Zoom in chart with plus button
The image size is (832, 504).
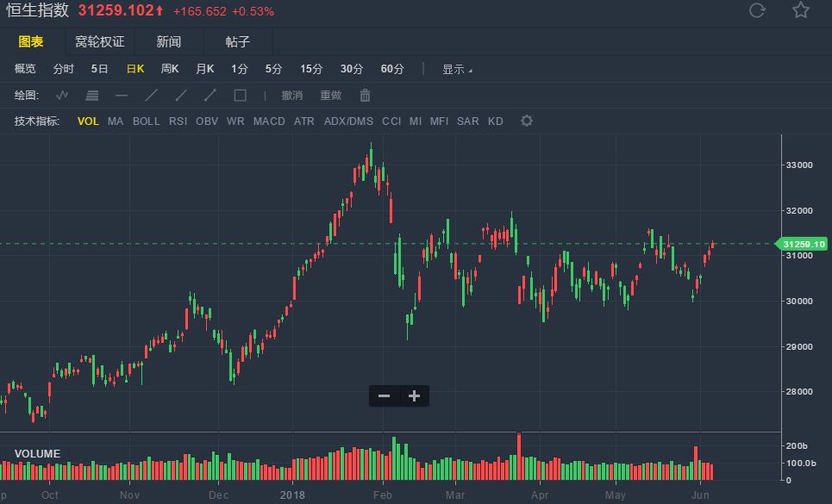pos(414,396)
